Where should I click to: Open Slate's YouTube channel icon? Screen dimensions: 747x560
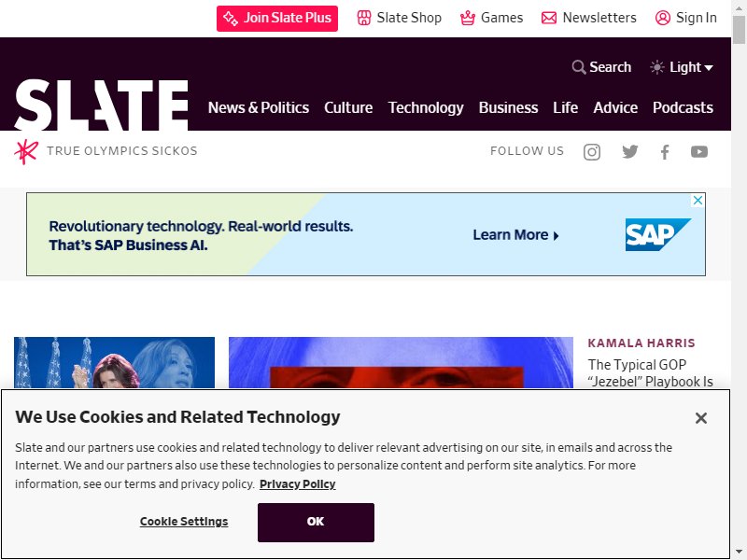[x=698, y=152]
